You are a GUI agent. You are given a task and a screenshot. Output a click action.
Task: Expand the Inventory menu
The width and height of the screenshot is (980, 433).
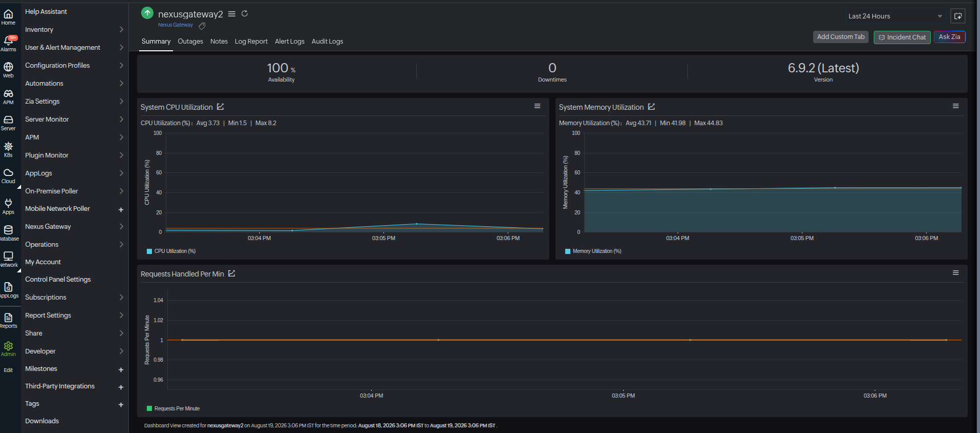tap(74, 30)
